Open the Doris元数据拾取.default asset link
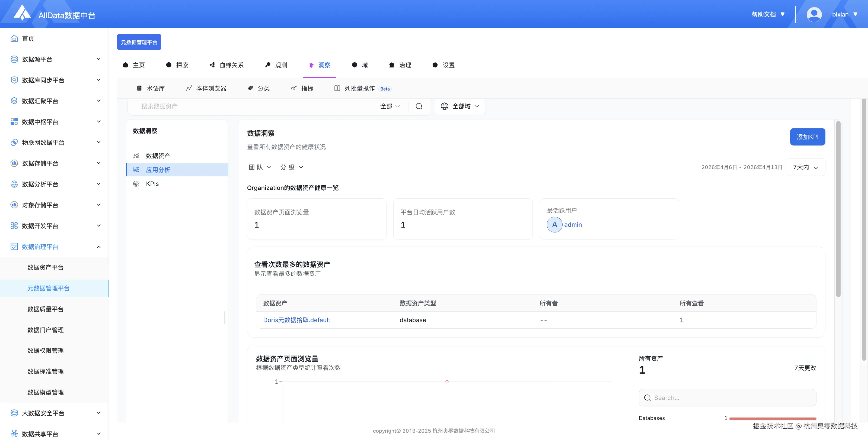The height and width of the screenshot is (440, 868). click(296, 320)
